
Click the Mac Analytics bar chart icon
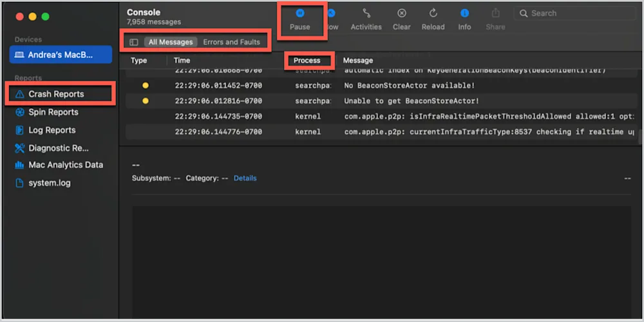(19, 165)
